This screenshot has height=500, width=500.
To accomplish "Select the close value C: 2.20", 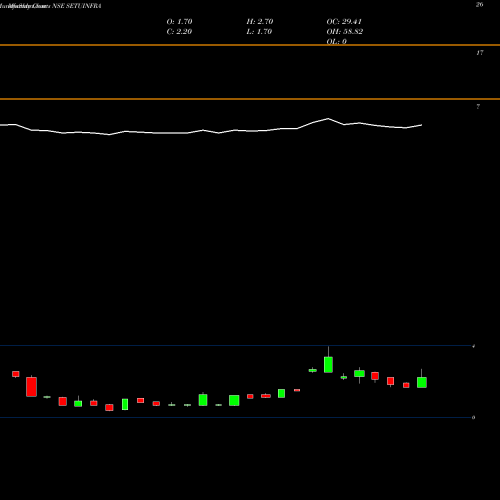I will point(179,32).
